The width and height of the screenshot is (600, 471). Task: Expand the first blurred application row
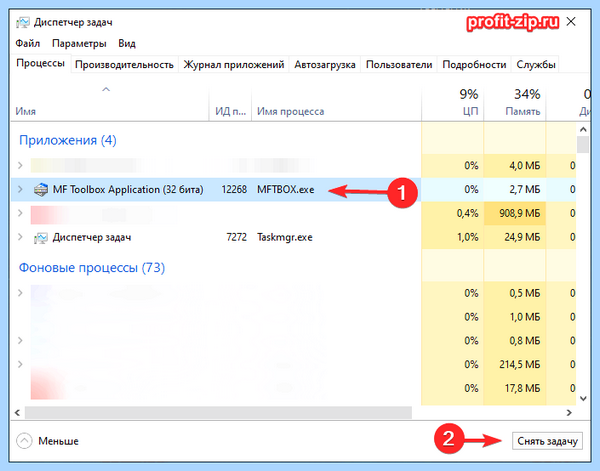(x=20, y=166)
